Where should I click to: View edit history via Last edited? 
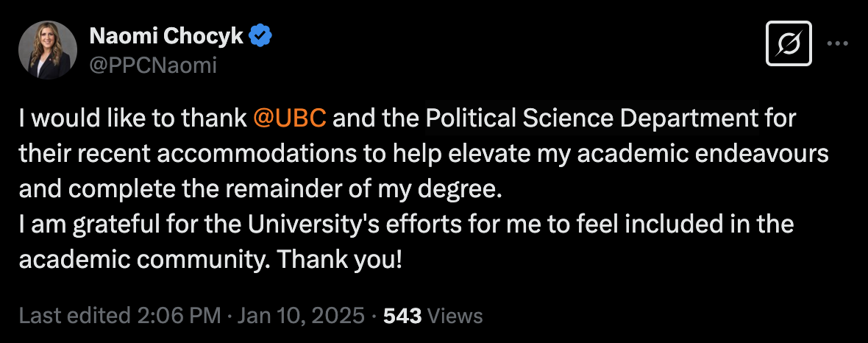click(x=74, y=316)
